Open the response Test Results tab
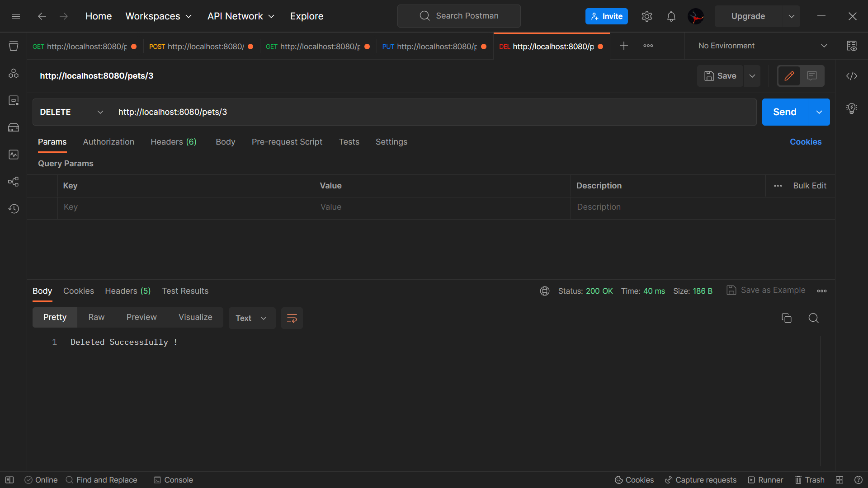The width and height of the screenshot is (868, 488). pos(185,291)
